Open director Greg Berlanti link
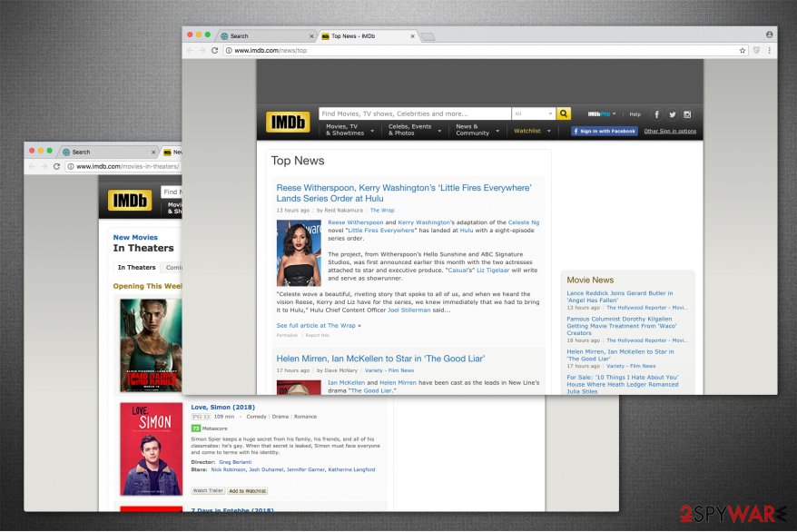 pos(235,462)
